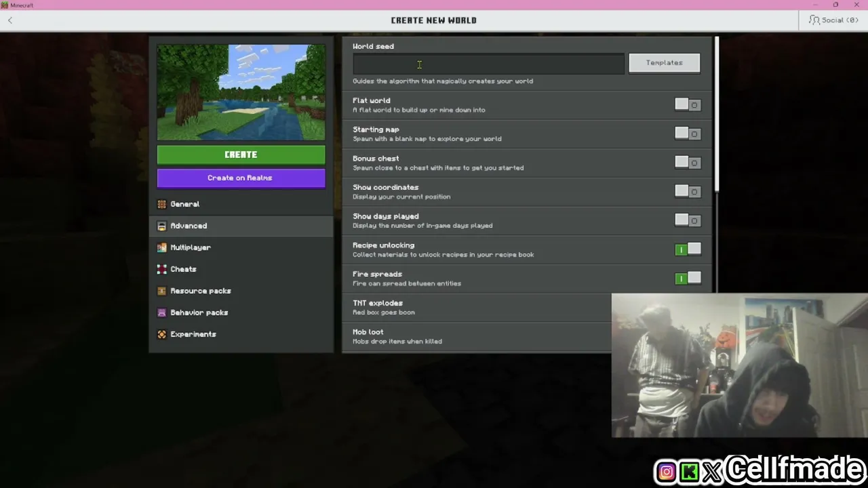Maximize the Minecraft window

coord(835,5)
